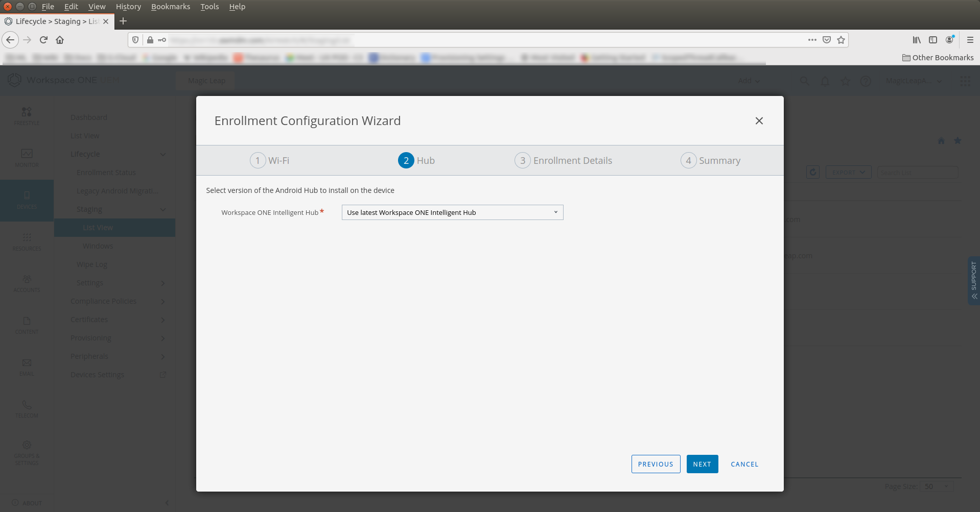Screen dimensions: 980x512
Task: Open Email in left sidebar
Action: [27, 367]
